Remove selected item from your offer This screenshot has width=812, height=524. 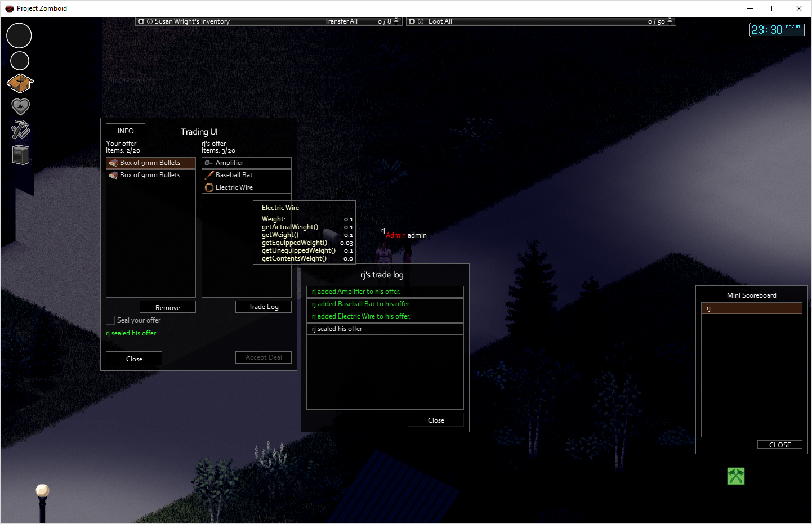(x=168, y=307)
